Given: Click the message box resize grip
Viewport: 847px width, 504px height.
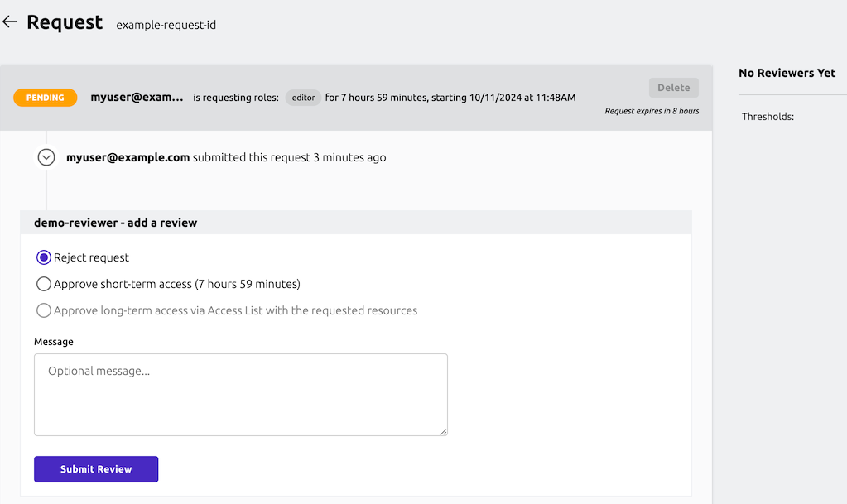Looking at the screenshot, I should 443,431.
